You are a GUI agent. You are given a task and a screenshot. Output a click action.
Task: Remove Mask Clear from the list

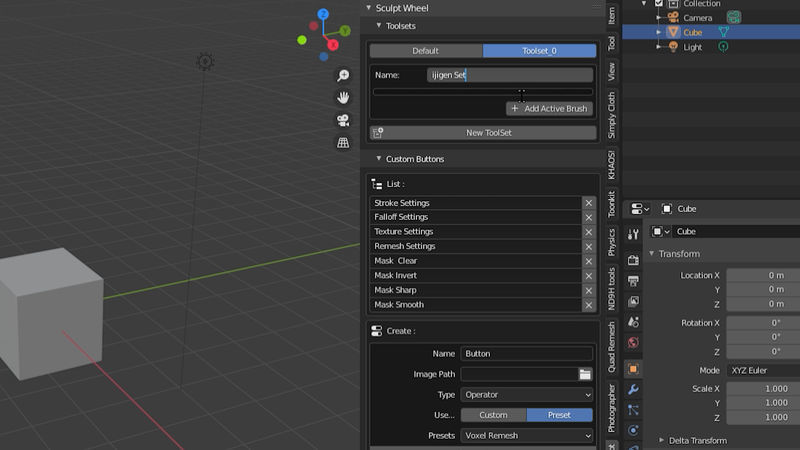[588, 261]
